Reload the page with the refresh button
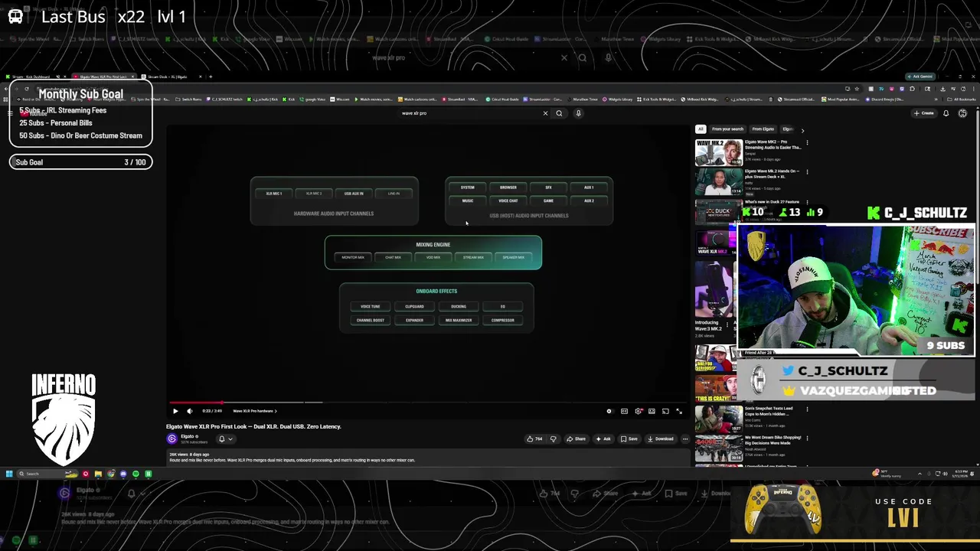 point(26,89)
